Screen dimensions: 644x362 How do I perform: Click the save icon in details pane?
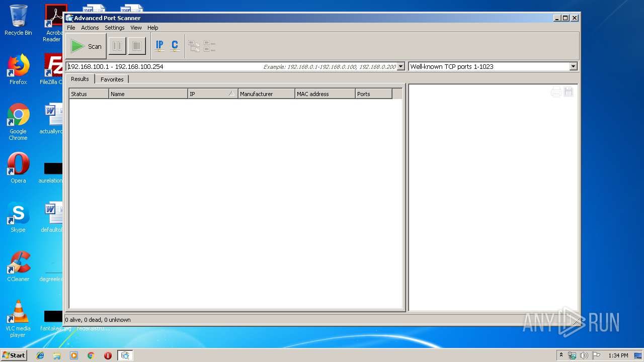pos(569,92)
